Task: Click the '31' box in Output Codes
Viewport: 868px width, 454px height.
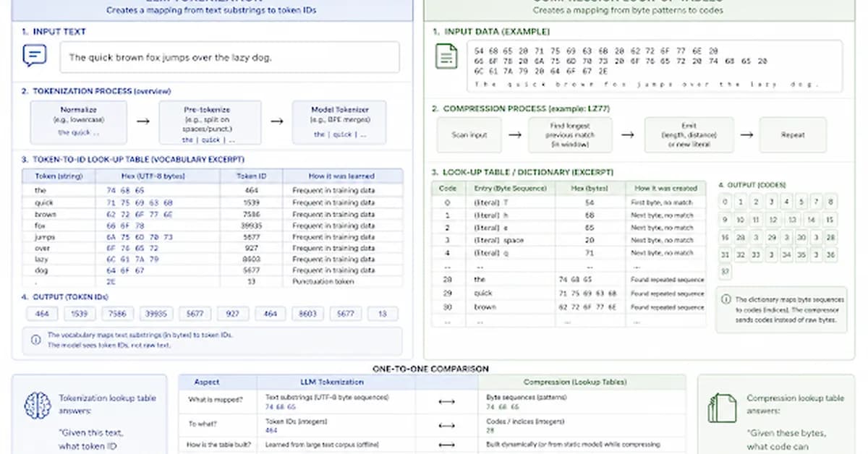Action: click(x=725, y=255)
